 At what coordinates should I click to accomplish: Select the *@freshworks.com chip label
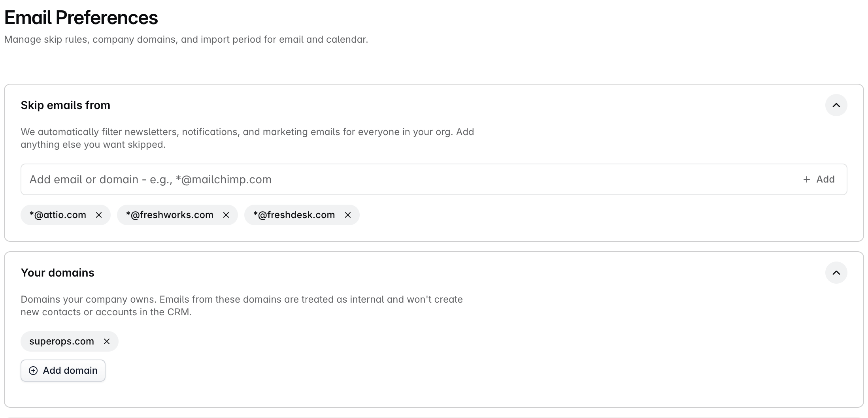(x=170, y=215)
